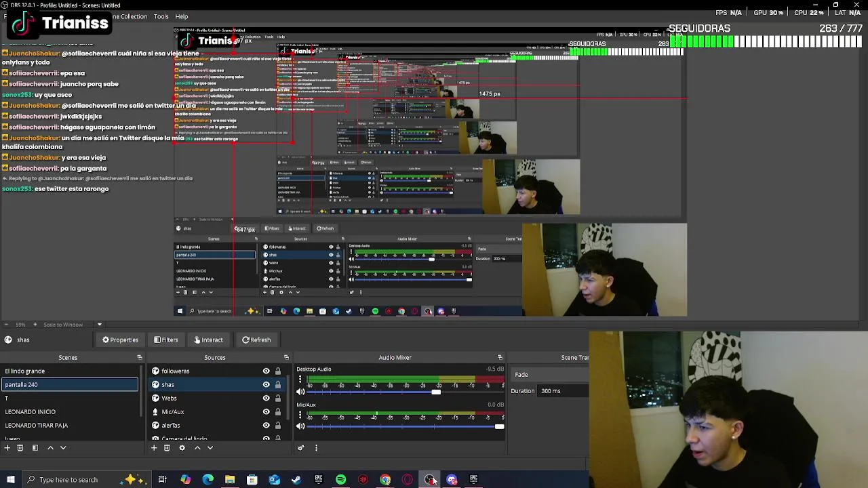Mute Mic/Aux audio channel
Image resolution: width=868 pixels, height=488 pixels.
coord(300,426)
